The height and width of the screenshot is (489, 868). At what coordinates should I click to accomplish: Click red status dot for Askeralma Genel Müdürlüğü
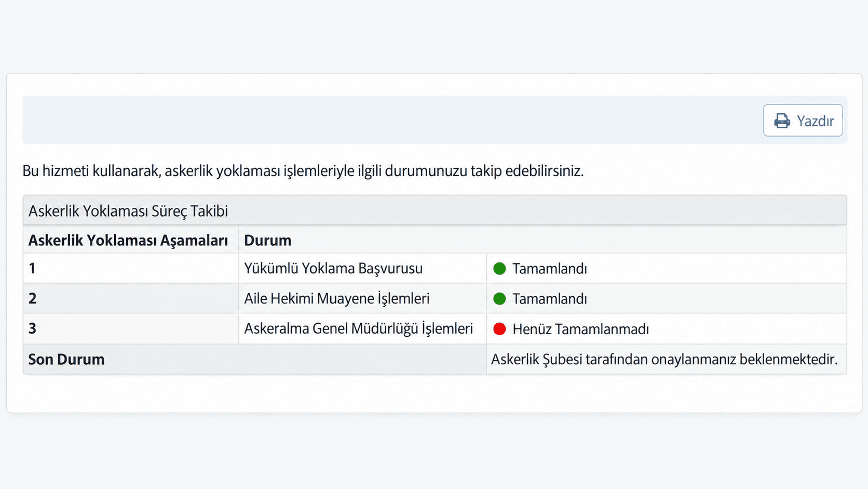point(499,329)
